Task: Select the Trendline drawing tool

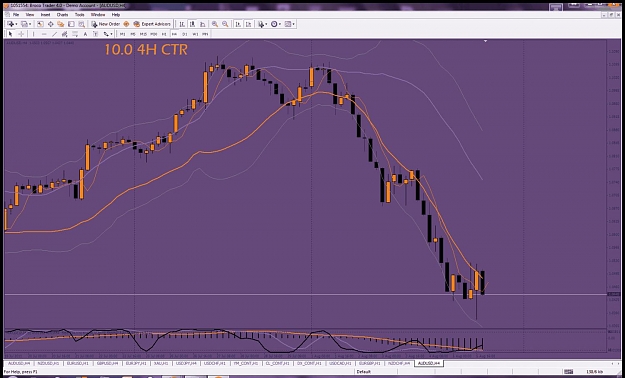Action: coord(55,34)
